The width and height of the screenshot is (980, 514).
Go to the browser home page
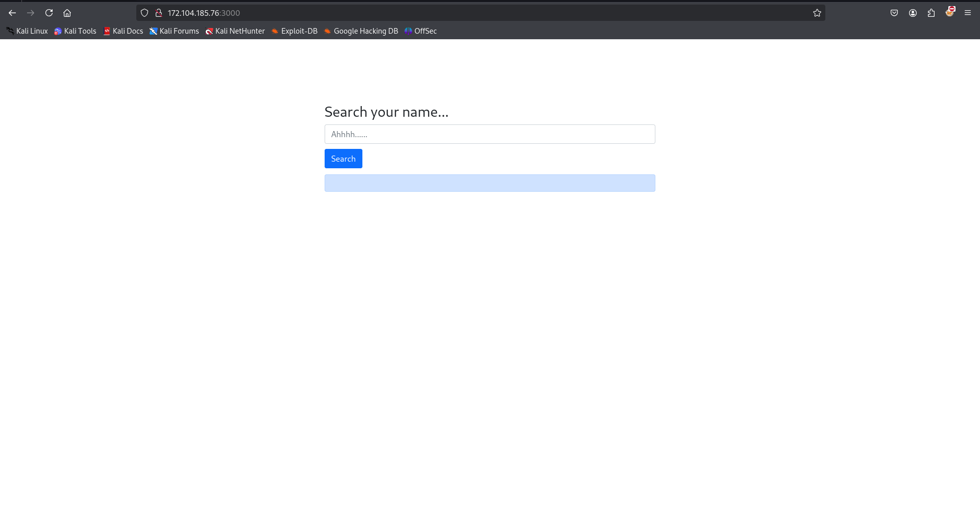click(x=67, y=13)
